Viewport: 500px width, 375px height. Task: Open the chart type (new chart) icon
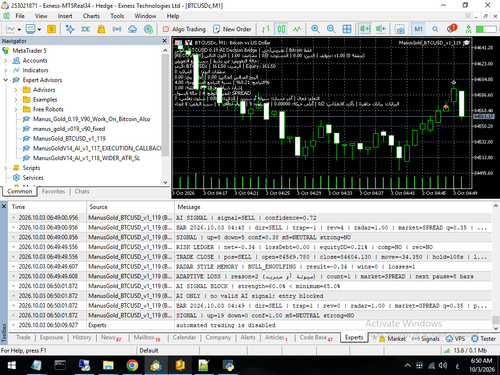(x=10, y=29)
